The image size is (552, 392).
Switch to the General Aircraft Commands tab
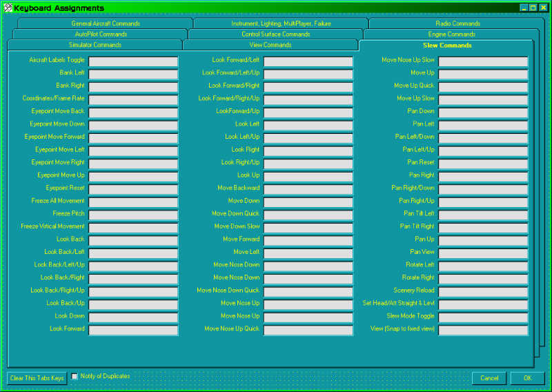click(106, 23)
